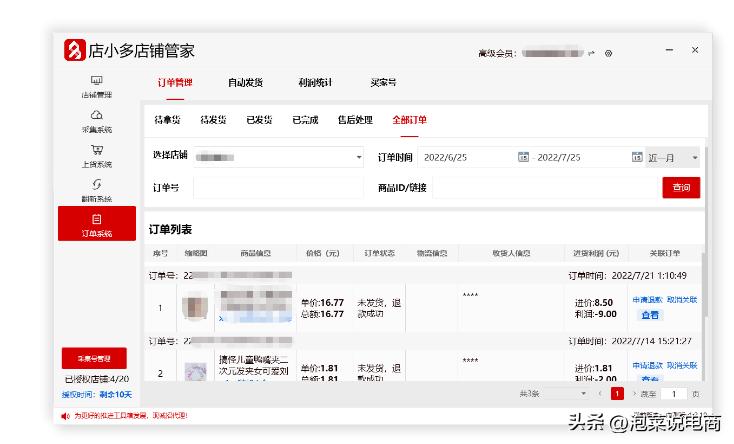The image size is (734, 444).
Task: Minimize the 店小多 window
Action: [x=669, y=50]
